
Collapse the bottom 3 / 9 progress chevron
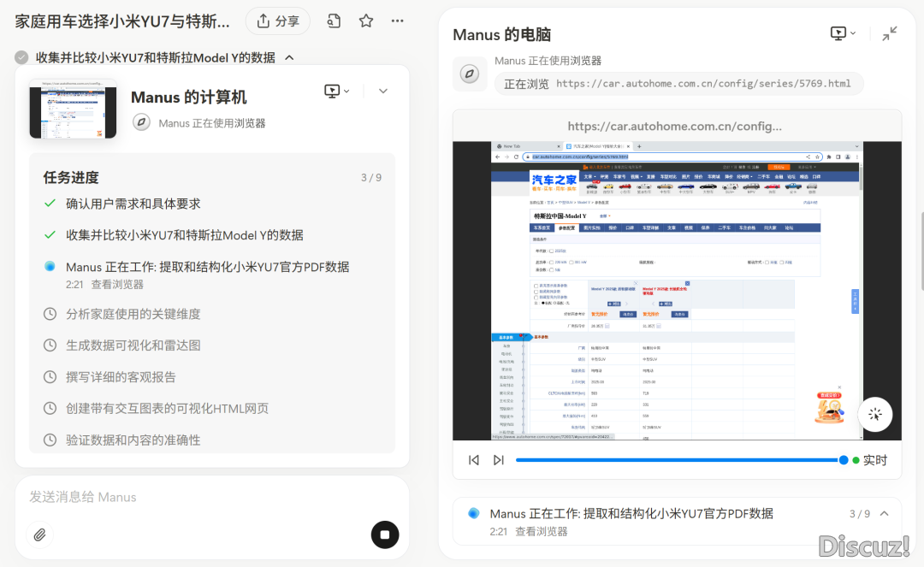pos(885,513)
